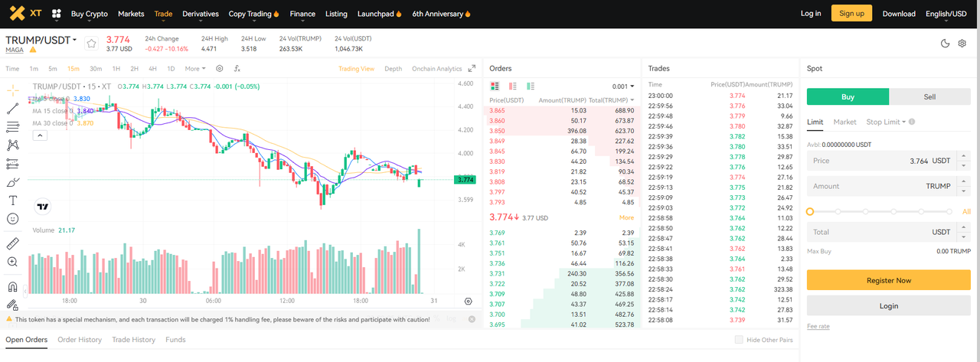
Task: Select the trend line drawing tool
Action: click(x=13, y=108)
